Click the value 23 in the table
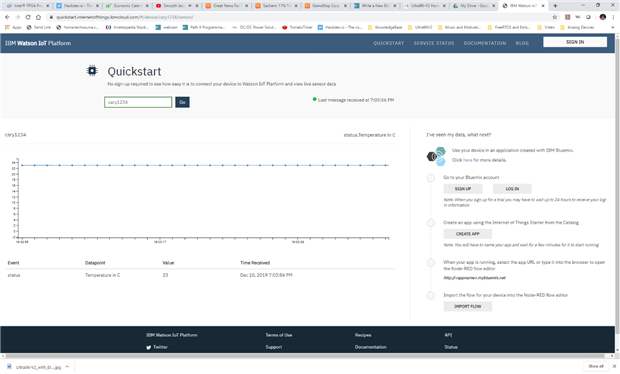620x374 pixels. click(x=165, y=275)
